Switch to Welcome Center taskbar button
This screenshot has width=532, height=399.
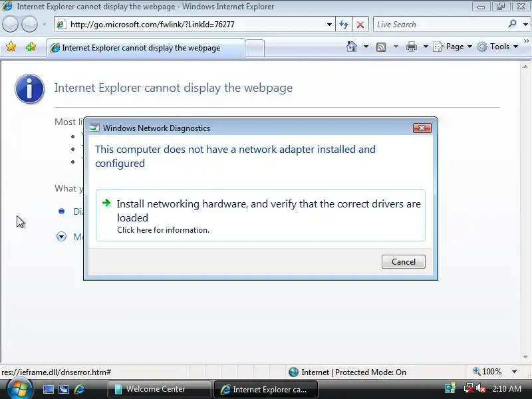pos(159,389)
